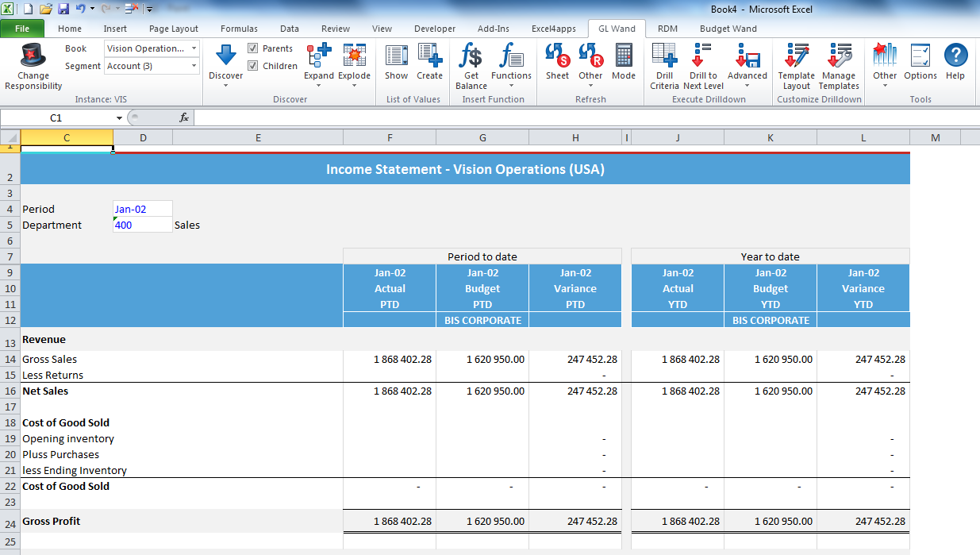Viewport: 980px width, 555px height.
Task: Open Customize Quick Access Toolbar dropdown
Action: pyautogui.click(x=149, y=9)
